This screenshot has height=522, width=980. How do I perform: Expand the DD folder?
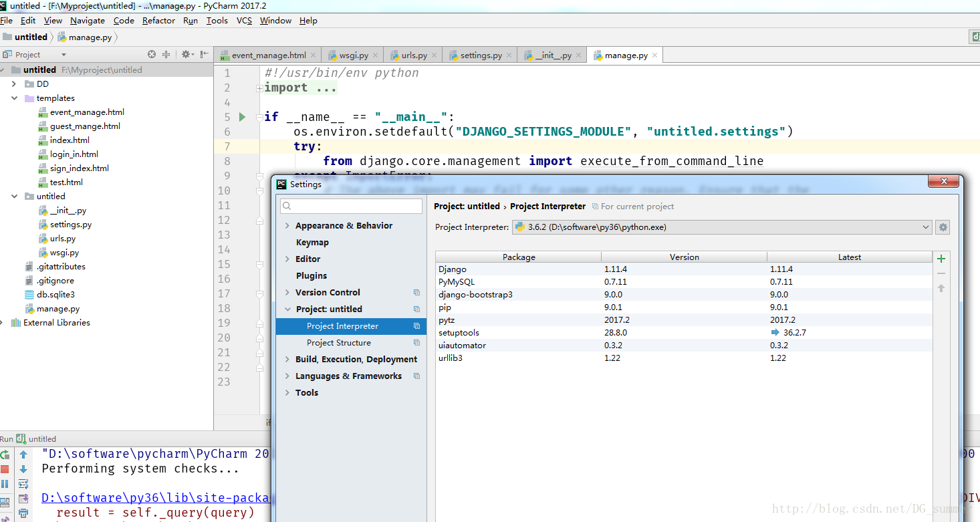14,84
